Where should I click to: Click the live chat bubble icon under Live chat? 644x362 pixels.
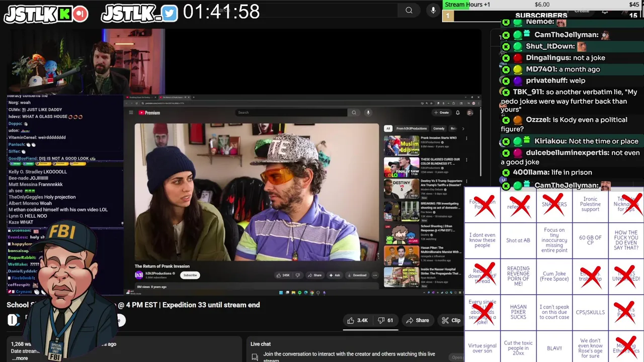pos(255,357)
